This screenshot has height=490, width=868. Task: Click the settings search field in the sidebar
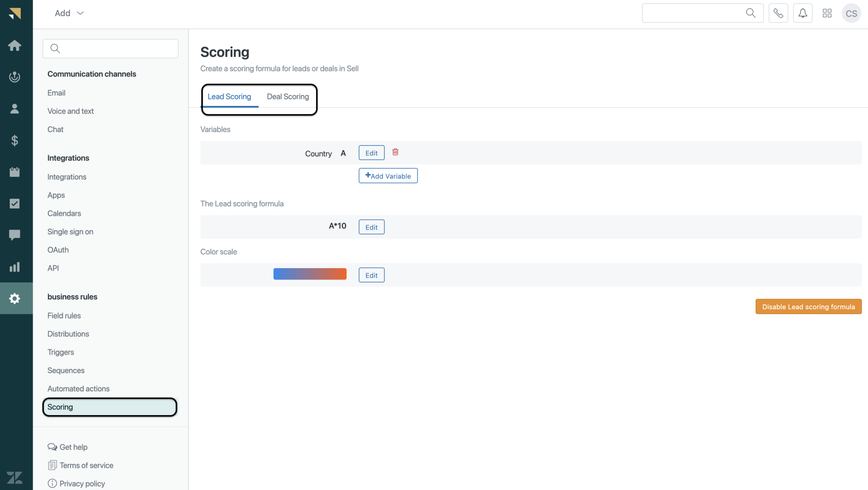110,48
